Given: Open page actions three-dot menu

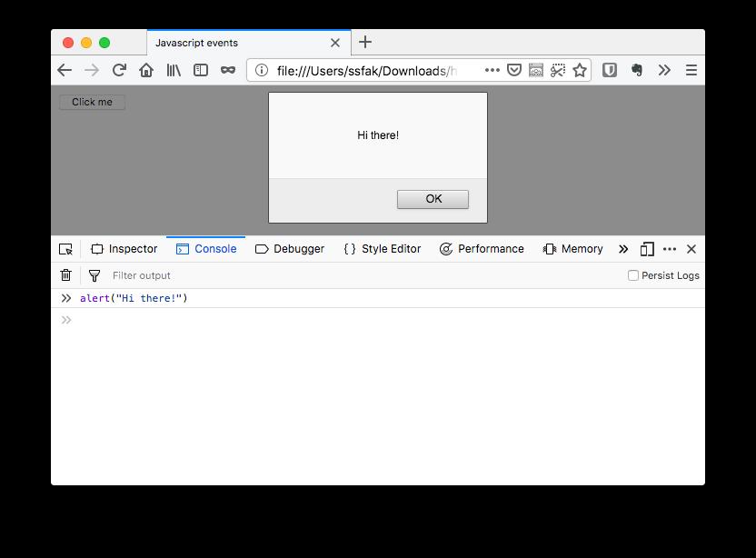Looking at the screenshot, I should tap(492, 70).
